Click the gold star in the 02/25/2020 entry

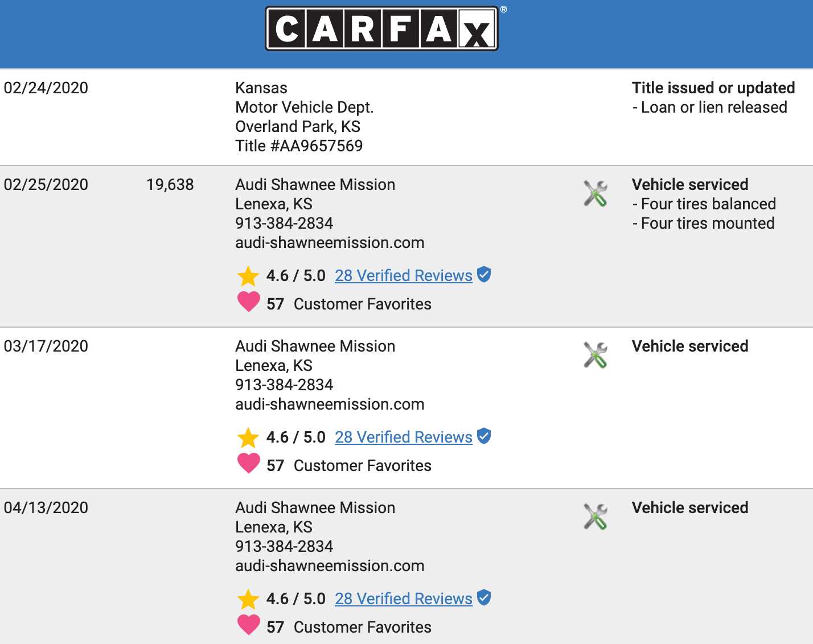pyautogui.click(x=248, y=276)
